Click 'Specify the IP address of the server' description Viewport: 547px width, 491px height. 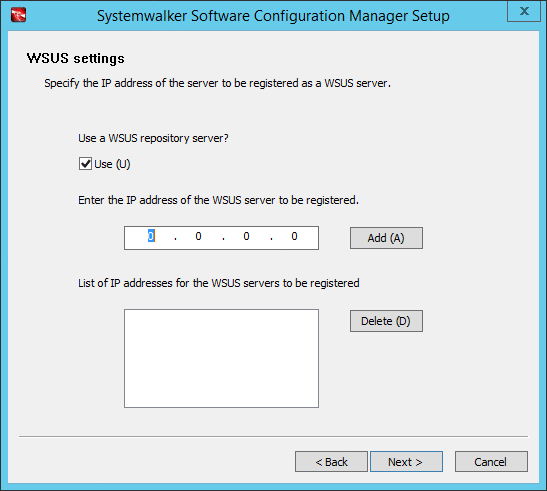(217, 83)
